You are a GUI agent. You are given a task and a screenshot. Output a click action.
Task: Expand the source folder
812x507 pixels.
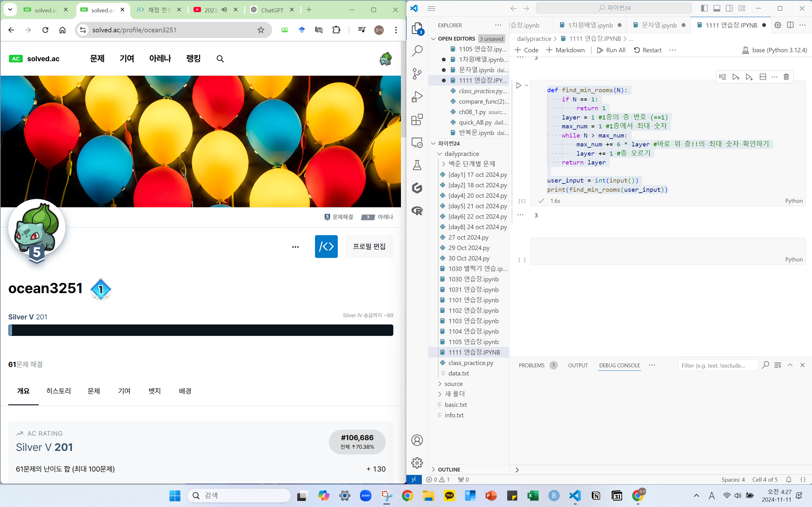click(x=453, y=384)
